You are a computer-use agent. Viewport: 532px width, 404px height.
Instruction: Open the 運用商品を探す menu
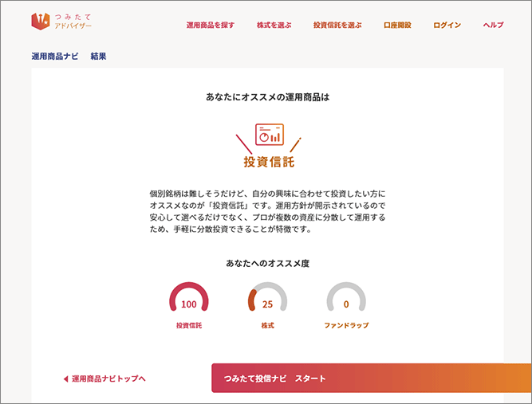pyautogui.click(x=210, y=25)
